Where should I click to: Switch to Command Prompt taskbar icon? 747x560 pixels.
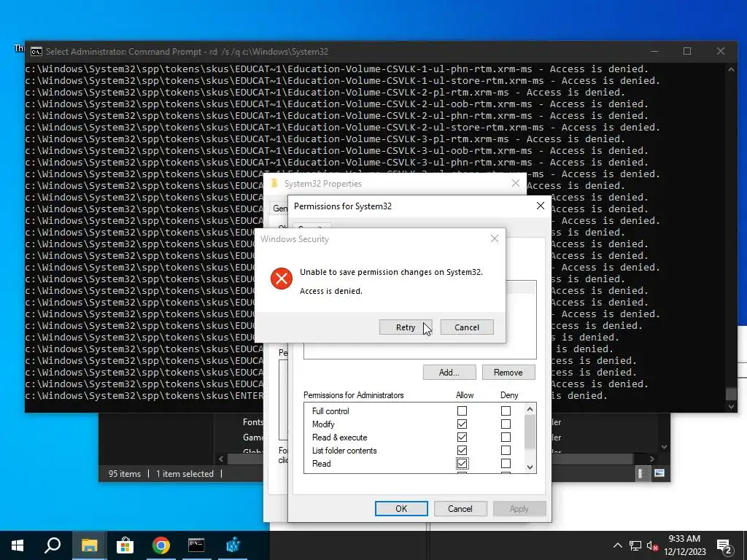(x=196, y=545)
